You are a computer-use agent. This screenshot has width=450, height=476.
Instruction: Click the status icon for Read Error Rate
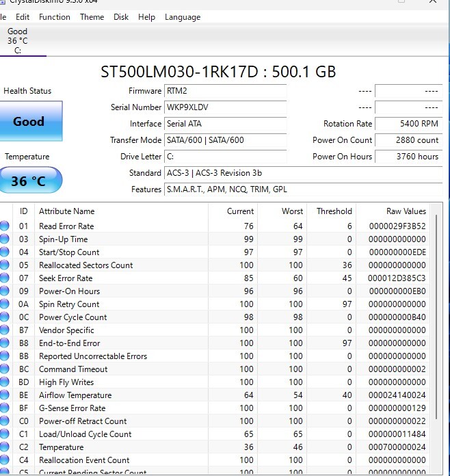5,226
